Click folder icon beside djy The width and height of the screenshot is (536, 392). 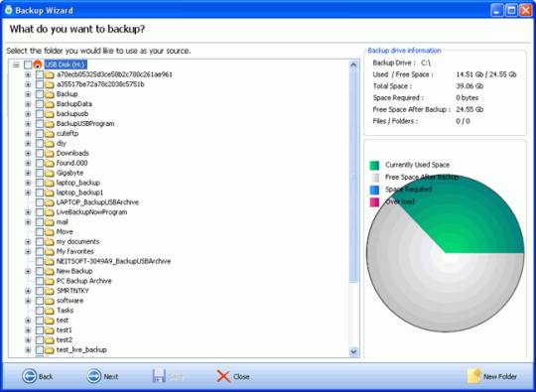point(50,144)
